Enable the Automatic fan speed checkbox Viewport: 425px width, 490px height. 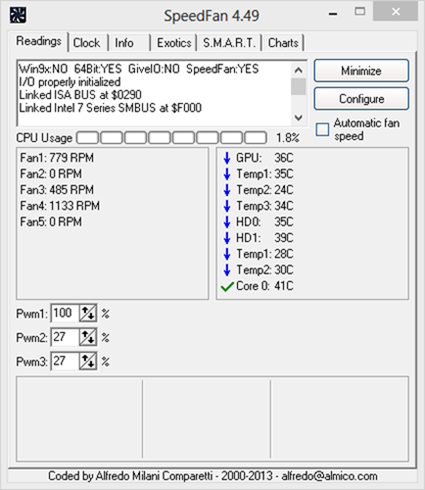(322, 130)
